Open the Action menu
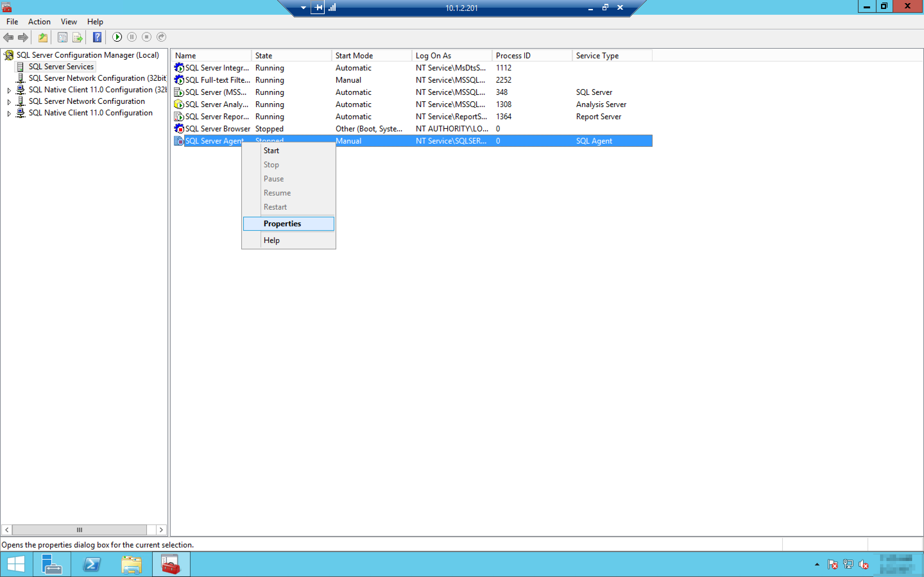This screenshot has width=924, height=577. point(39,22)
